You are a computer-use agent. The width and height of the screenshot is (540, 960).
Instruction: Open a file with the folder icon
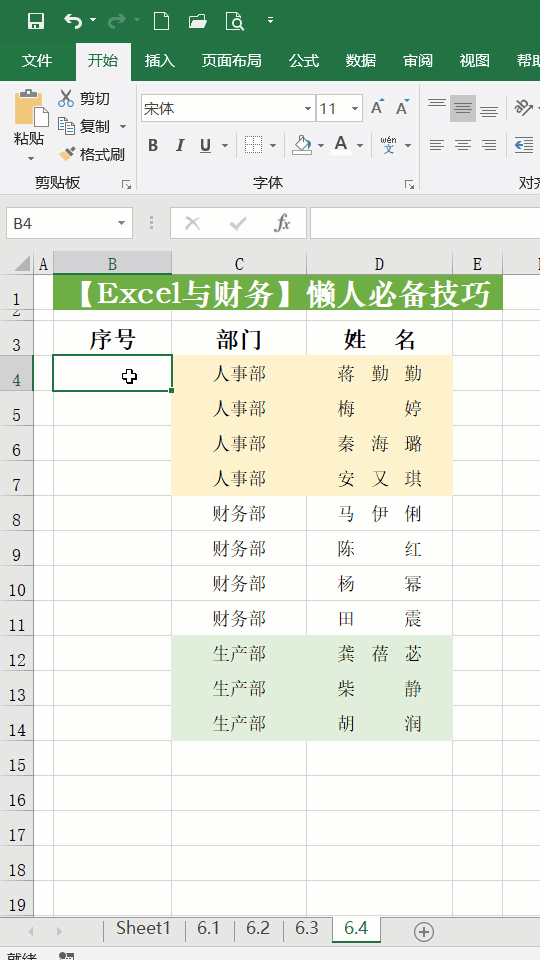coord(197,21)
